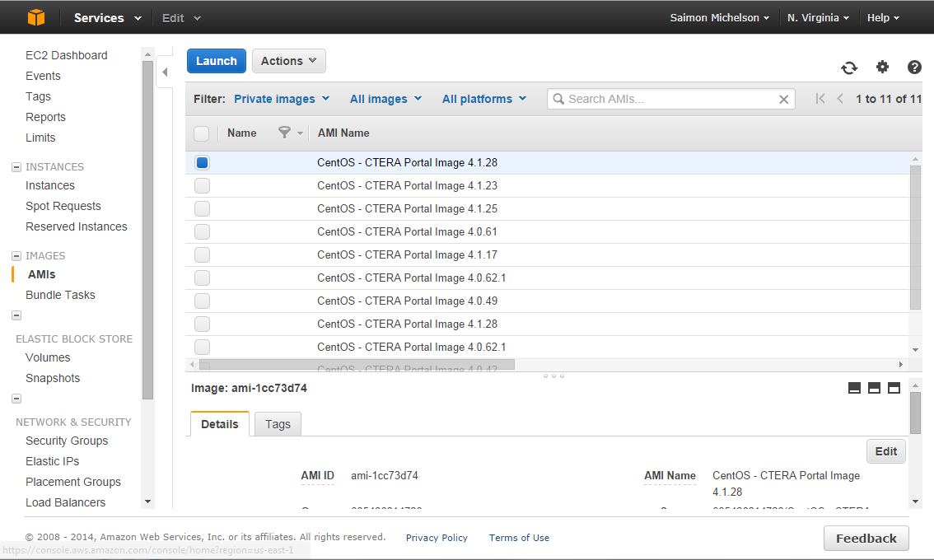
Task: Check the Portal Image 4.0.61 checkbox
Action: tap(202, 231)
